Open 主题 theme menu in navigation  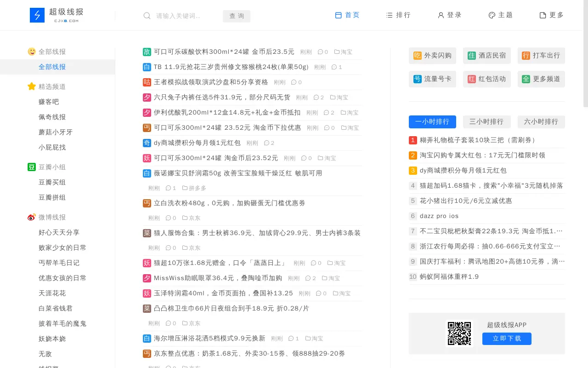[500, 15]
